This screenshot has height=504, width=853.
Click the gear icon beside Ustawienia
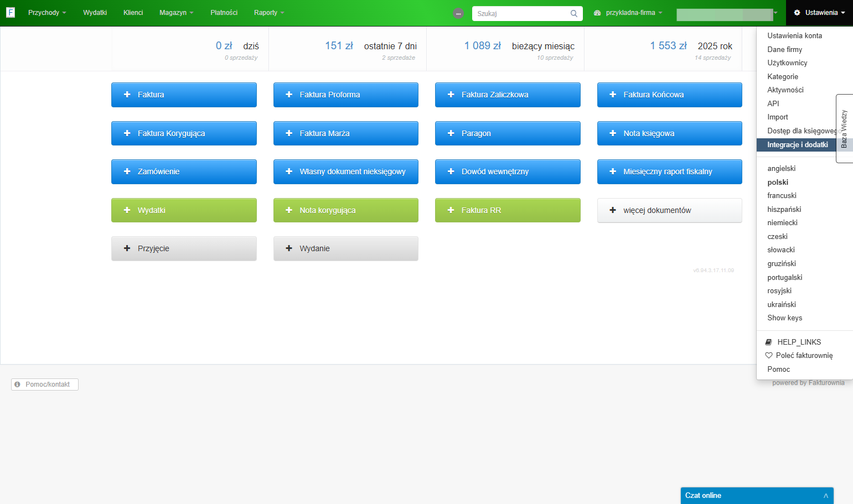pyautogui.click(x=797, y=13)
